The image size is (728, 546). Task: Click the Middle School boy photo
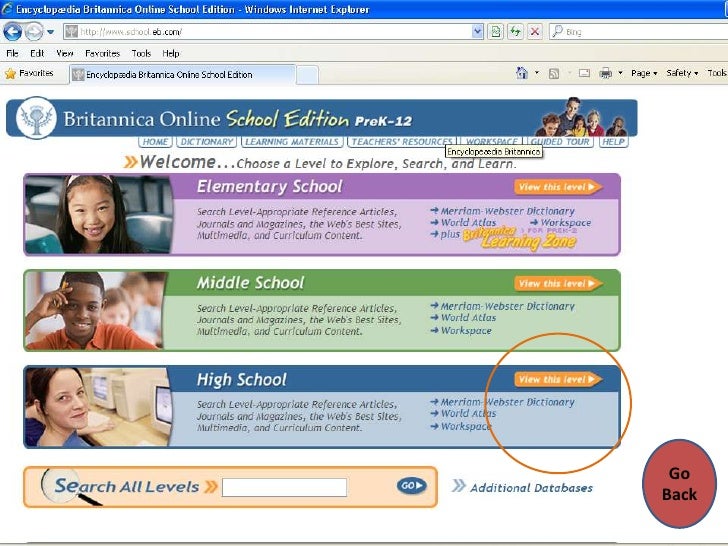tap(95, 310)
